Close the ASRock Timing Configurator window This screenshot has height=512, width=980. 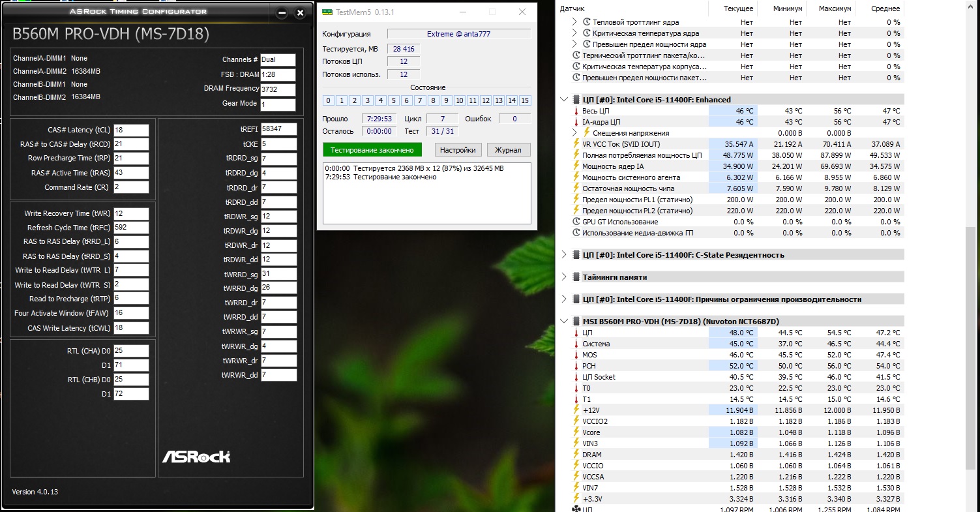point(300,13)
